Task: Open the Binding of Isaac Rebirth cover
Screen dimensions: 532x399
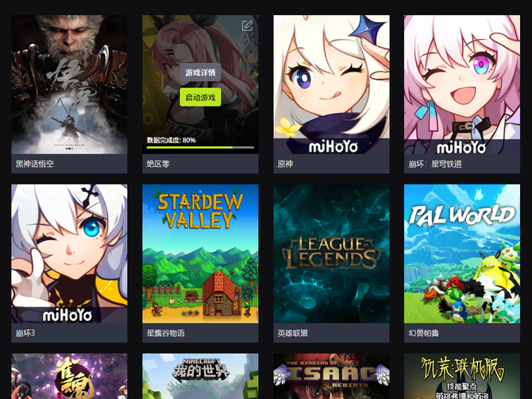Action: click(331, 376)
